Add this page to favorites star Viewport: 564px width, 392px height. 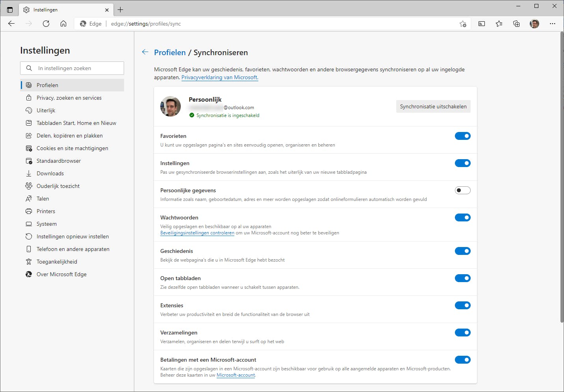(x=463, y=24)
